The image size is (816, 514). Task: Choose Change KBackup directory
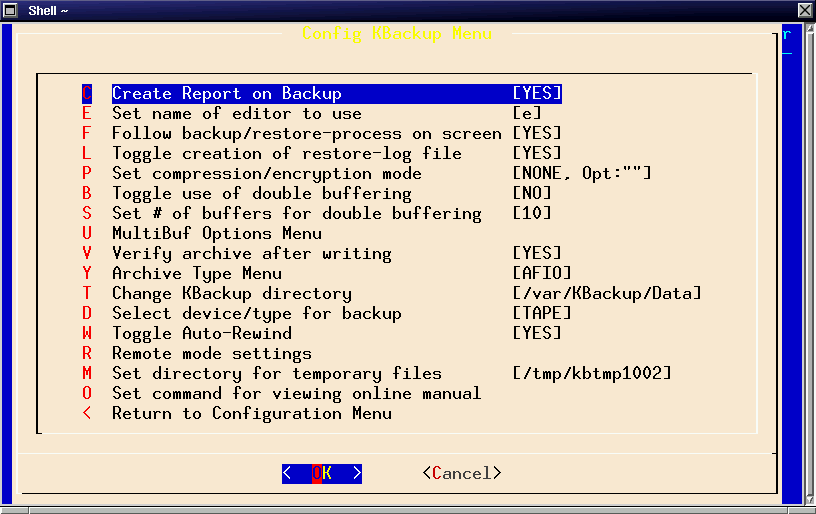pos(231,294)
